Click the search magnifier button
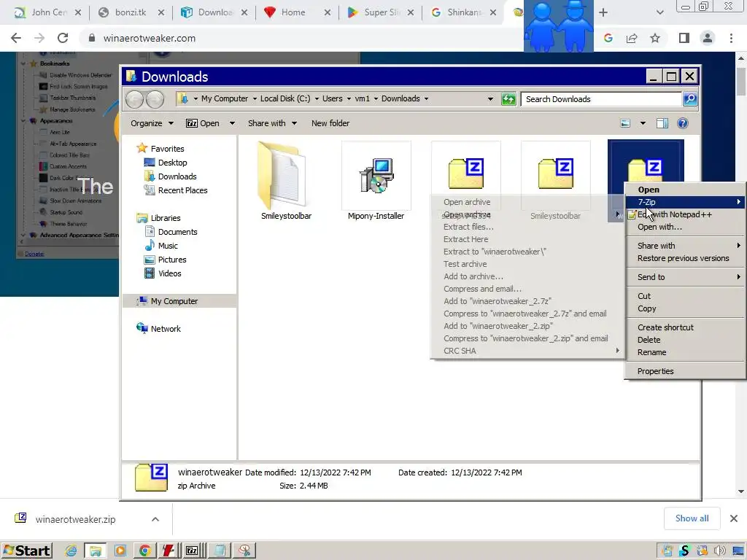The width and height of the screenshot is (747, 560). pos(690,99)
